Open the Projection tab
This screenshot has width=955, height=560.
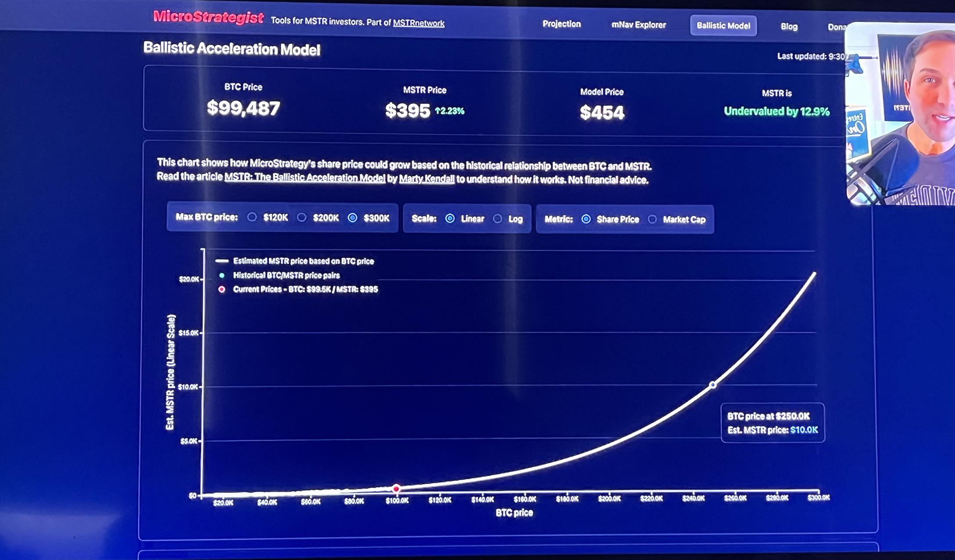pyautogui.click(x=561, y=24)
